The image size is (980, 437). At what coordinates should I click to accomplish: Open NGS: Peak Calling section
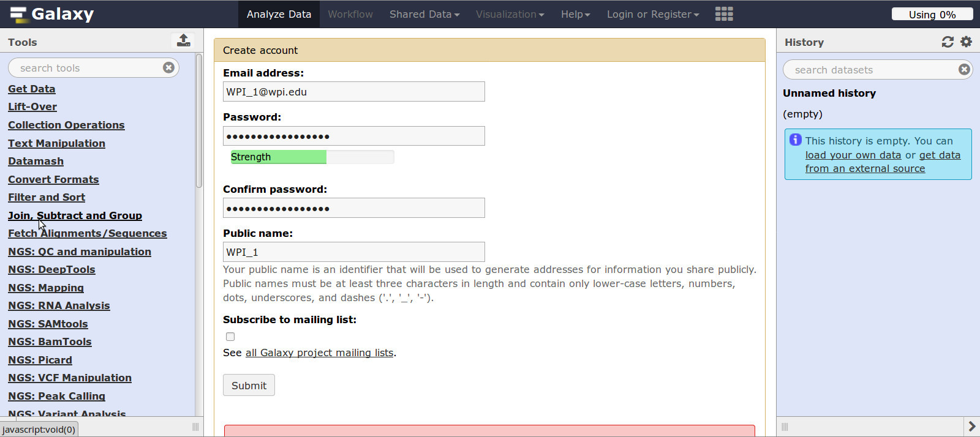tap(56, 396)
